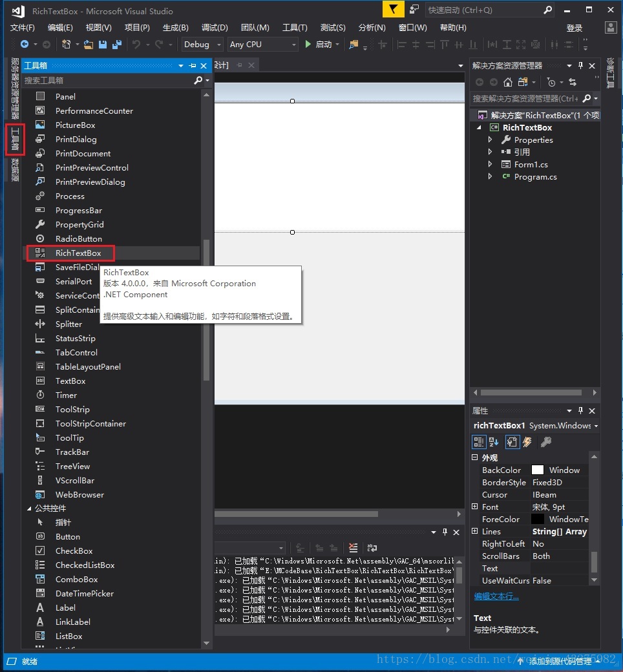This screenshot has width=623, height=672.
Task: Open the Any CPU platform dropdown
Action: (x=263, y=44)
